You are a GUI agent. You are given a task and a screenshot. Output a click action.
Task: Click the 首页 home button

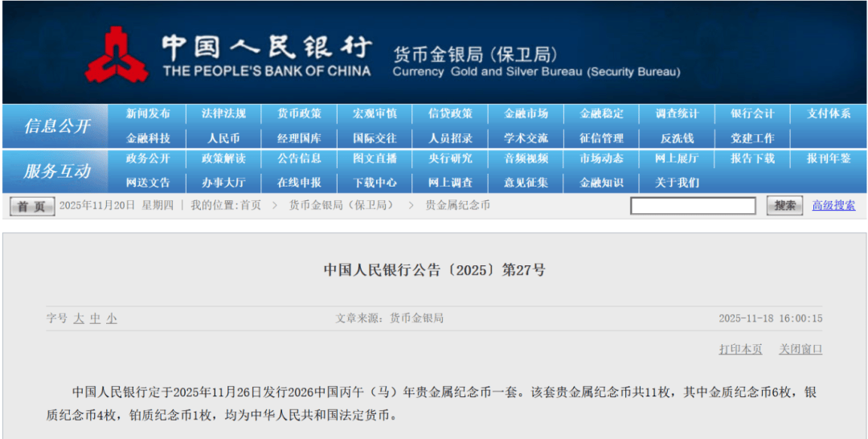(x=32, y=207)
